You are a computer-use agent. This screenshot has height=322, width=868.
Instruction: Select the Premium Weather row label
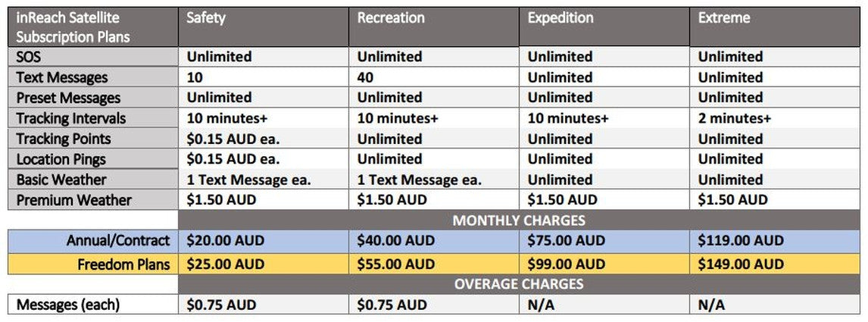(x=73, y=200)
